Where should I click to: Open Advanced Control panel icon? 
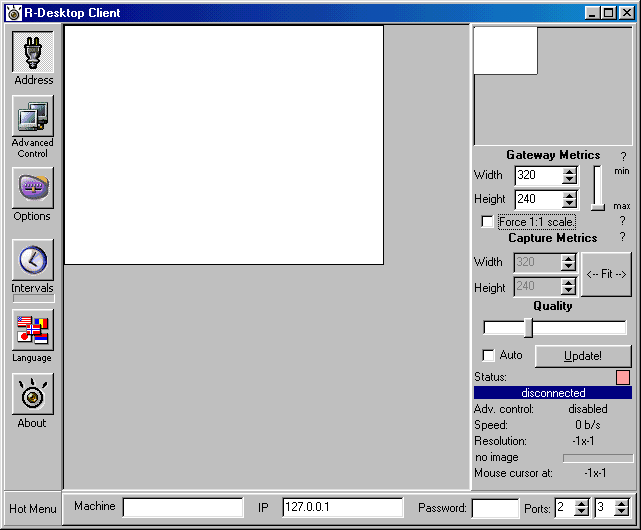32,117
